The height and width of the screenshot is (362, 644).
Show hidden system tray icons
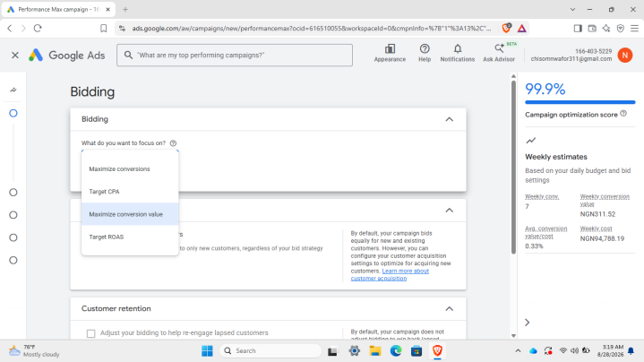point(518,351)
